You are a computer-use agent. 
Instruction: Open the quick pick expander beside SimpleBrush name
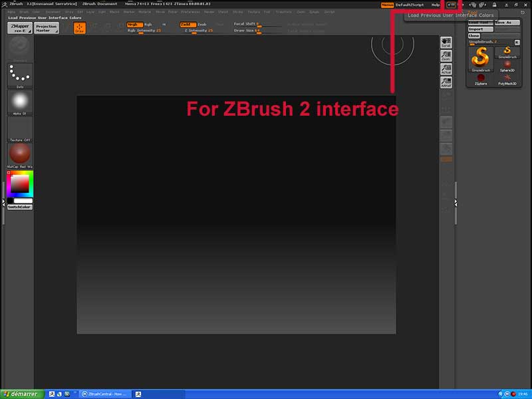click(517, 41)
